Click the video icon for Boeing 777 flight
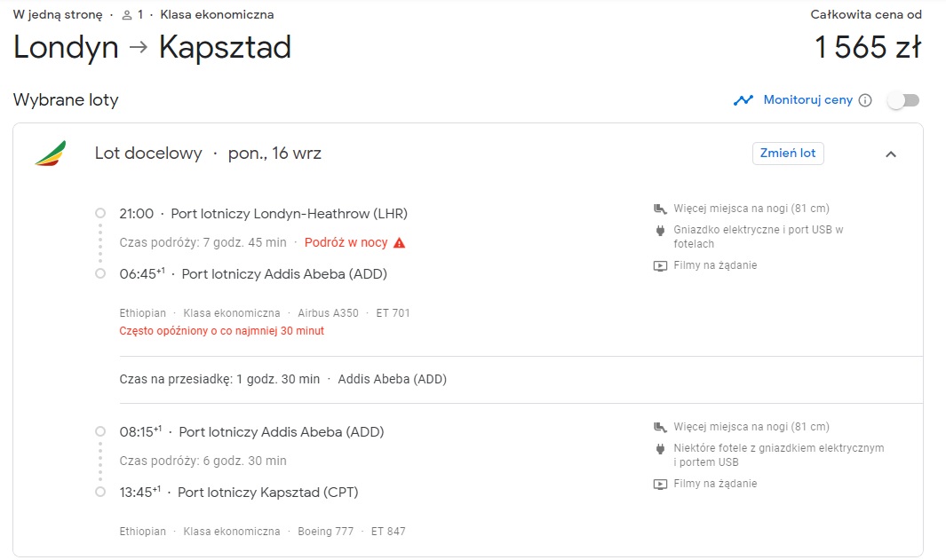Image resolution: width=946 pixels, height=560 pixels. point(660,484)
